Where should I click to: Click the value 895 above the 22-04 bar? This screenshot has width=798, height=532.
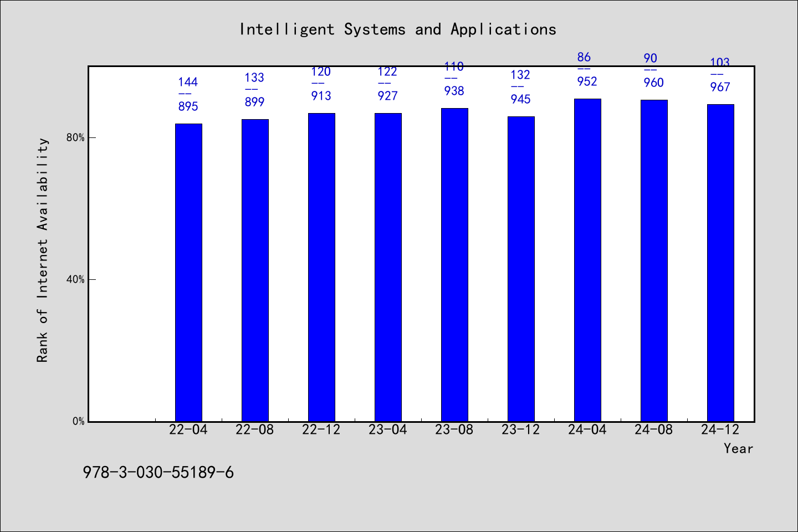point(188,106)
